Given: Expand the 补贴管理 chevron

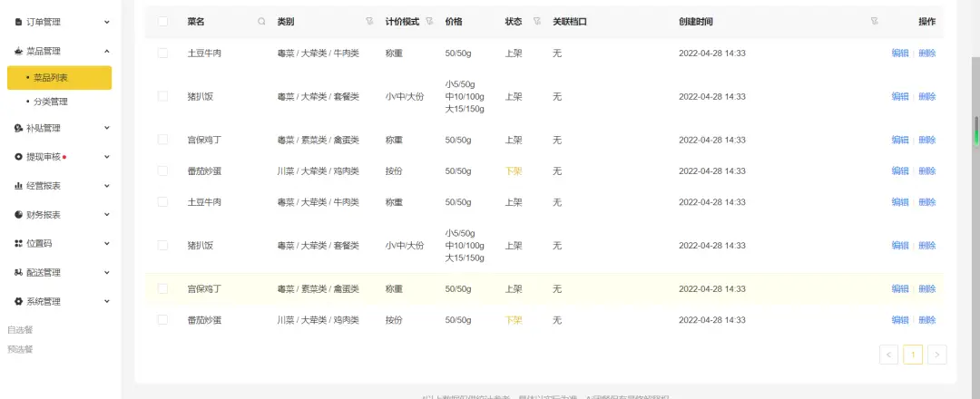Looking at the screenshot, I should click(x=107, y=128).
